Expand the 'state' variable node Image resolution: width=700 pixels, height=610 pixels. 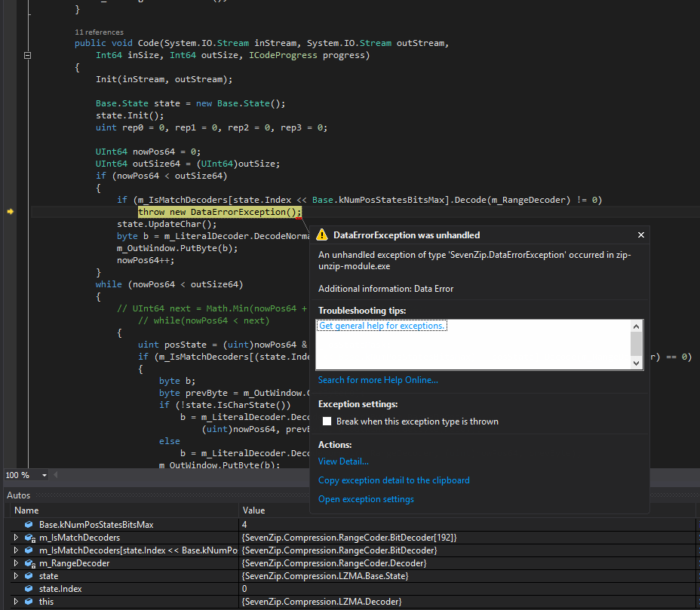point(16,576)
